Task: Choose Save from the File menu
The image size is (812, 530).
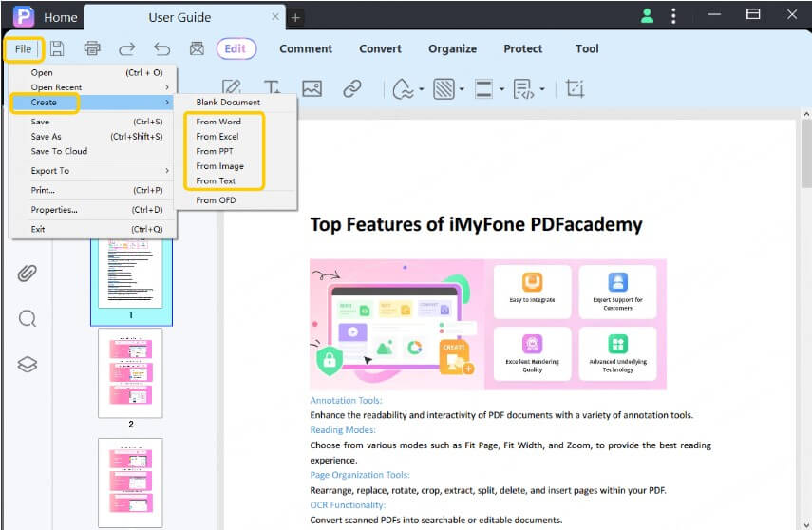Action: [x=93, y=122]
